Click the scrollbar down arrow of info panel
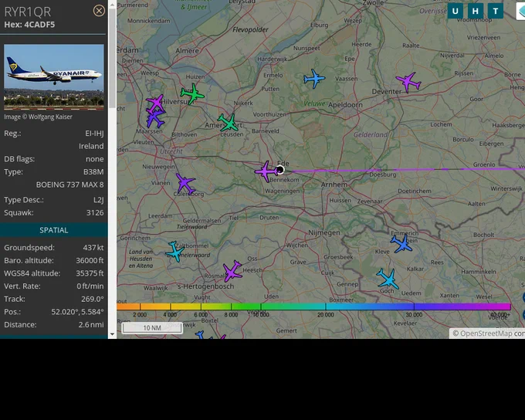 112,334
